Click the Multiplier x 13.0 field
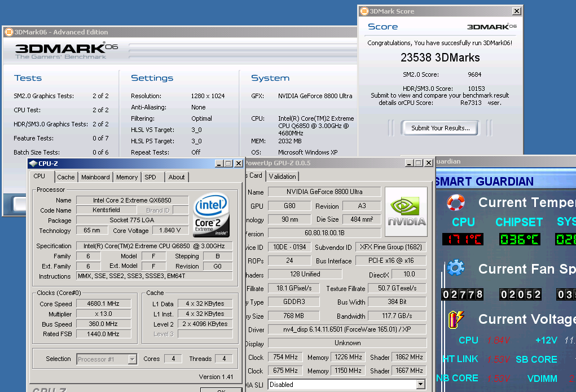The height and width of the screenshot is (392, 576). [x=103, y=314]
